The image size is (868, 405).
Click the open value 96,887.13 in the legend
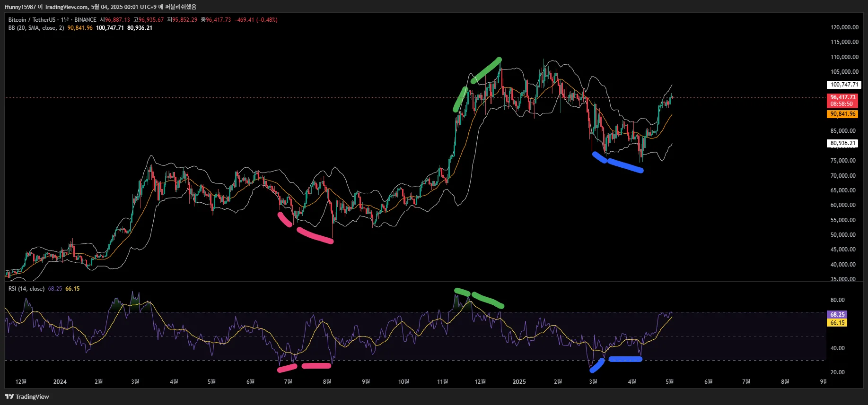pyautogui.click(x=117, y=20)
